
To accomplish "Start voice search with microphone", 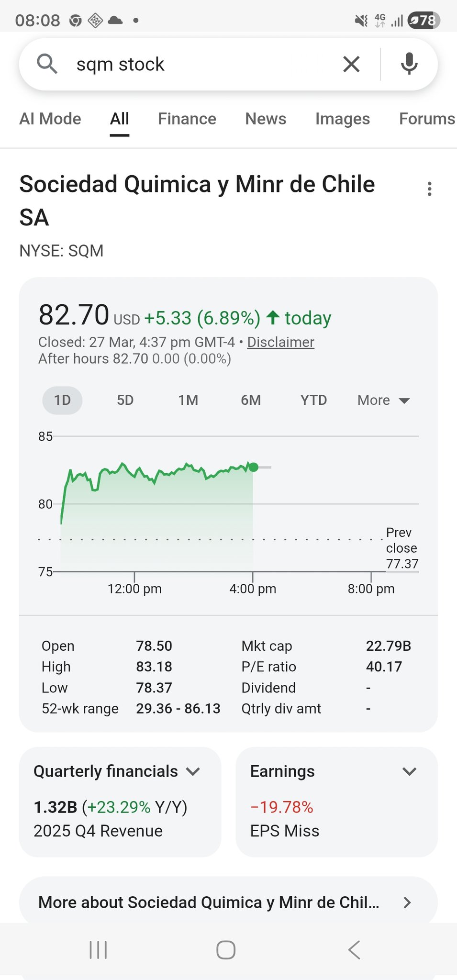I will pyautogui.click(x=409, y=64).
